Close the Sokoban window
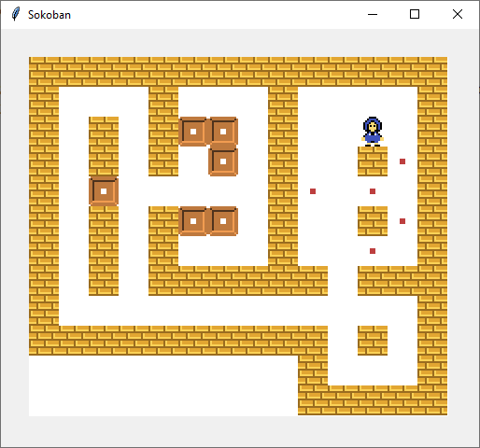This screenshot has height=448, width=480. click(458, 14)
